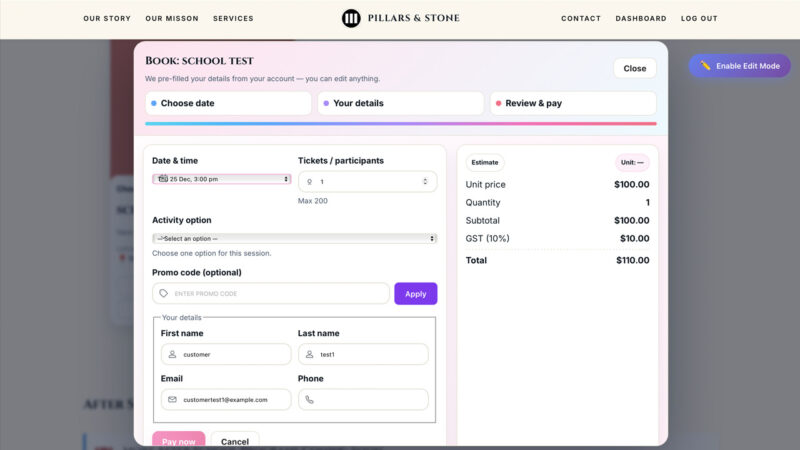The image size is (800, 450).
Task: Click the phone icon in Phone field
Action: (309, 399)
